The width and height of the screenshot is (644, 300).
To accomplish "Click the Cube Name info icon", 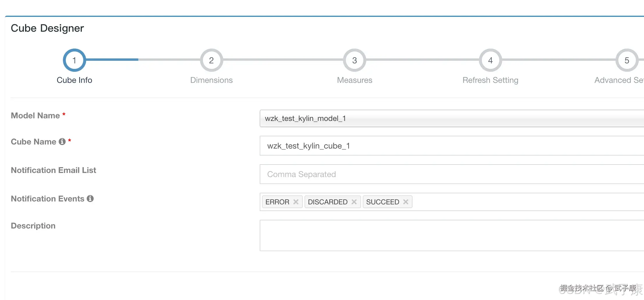I will point(62,142).
